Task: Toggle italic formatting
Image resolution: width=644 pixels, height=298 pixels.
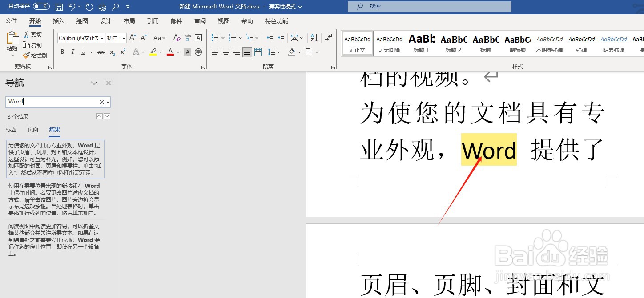Action: click(x=72, y=52)
